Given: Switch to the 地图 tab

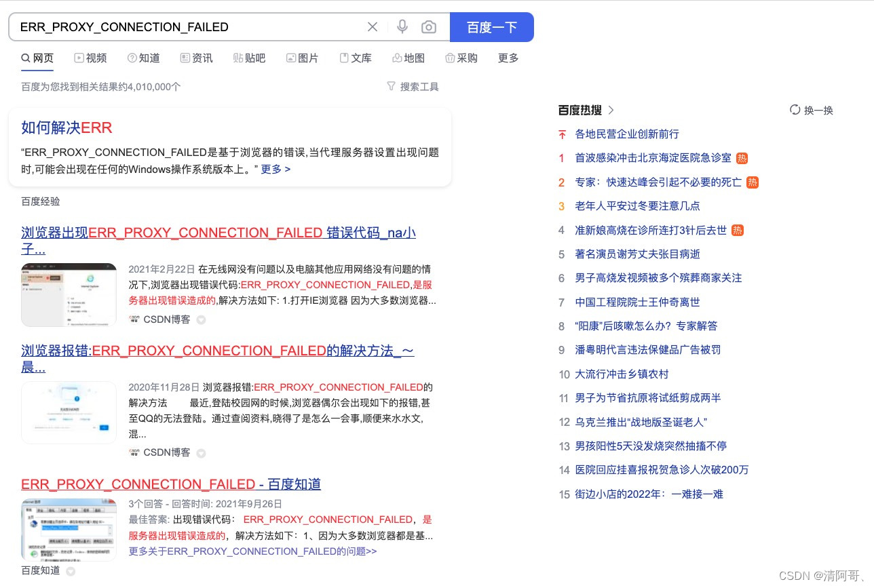Looking at the screenshot, I should pos(408,58).
